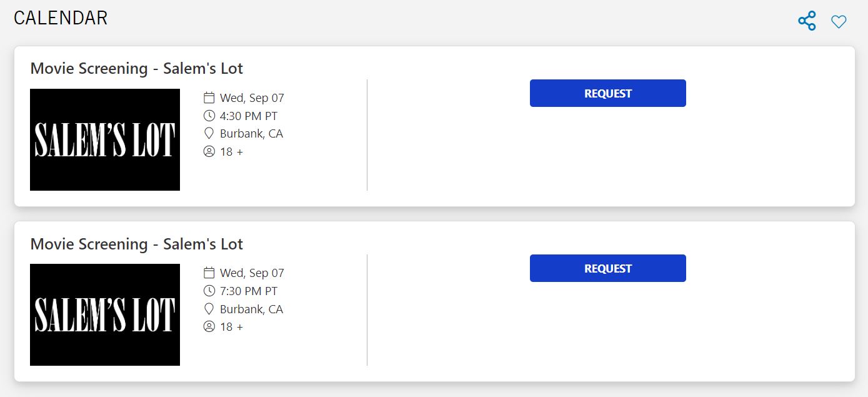Image resolution: width=868 pixels, height=397 pixels.
Task: Select the 7:30 PM PT time text
Action: point(249,291)
